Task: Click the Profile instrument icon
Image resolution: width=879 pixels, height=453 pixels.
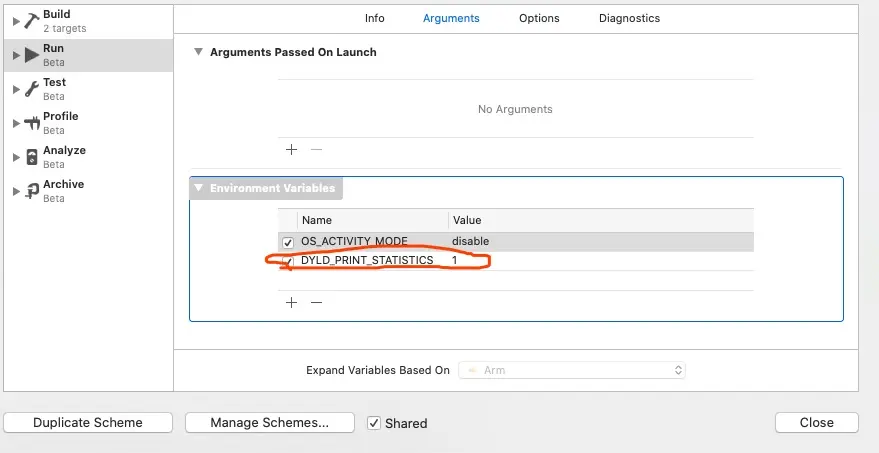Action: pos(31,123)
